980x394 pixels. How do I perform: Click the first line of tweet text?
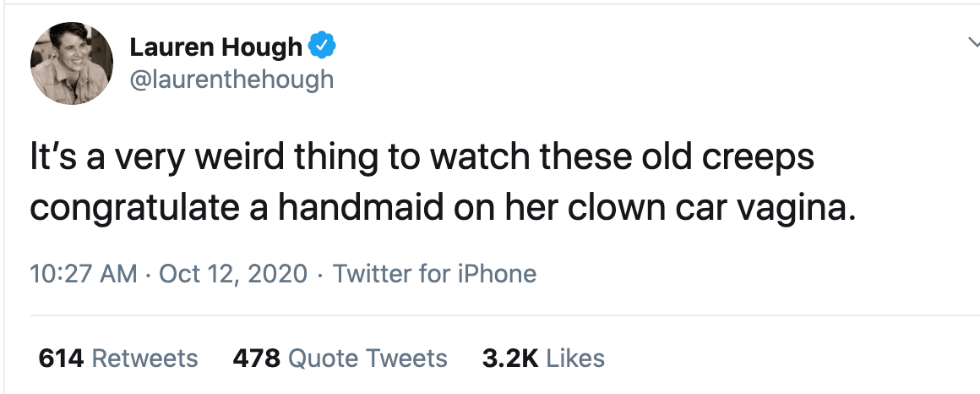click(x=422, y=158)
